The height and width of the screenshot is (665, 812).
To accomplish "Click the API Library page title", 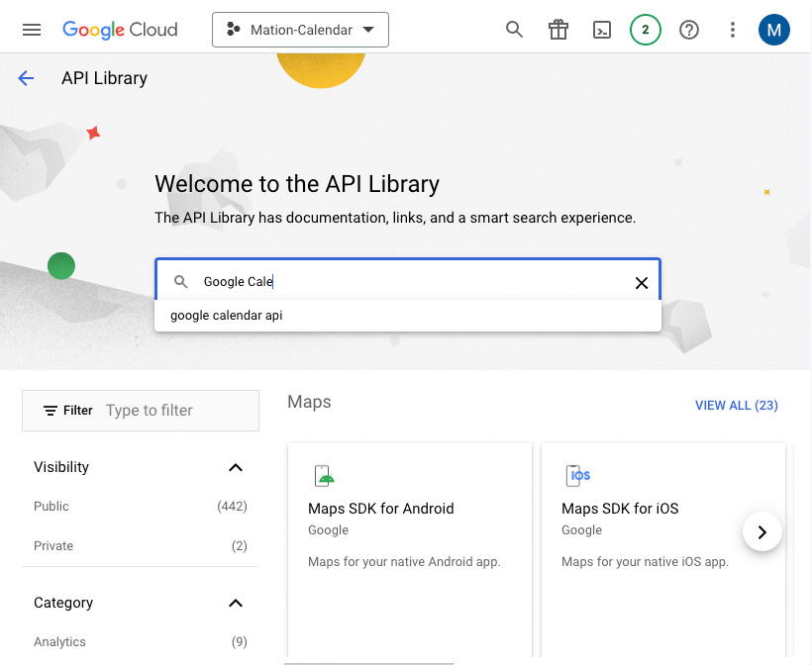I will 105,78.
